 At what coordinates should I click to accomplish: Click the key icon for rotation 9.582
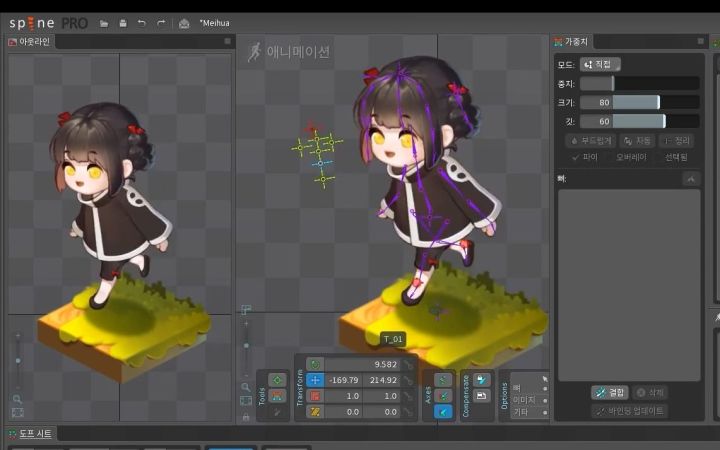pos(408,365)
